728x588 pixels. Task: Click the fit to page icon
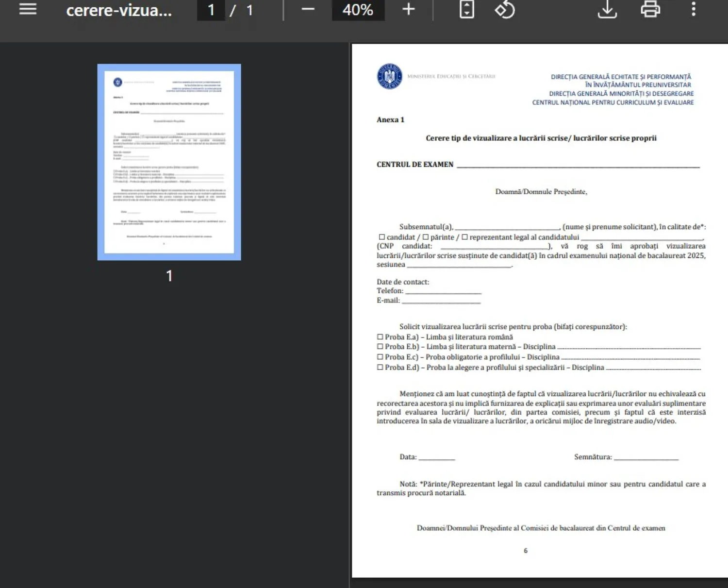pyautogui.click(x=466, y=9)
